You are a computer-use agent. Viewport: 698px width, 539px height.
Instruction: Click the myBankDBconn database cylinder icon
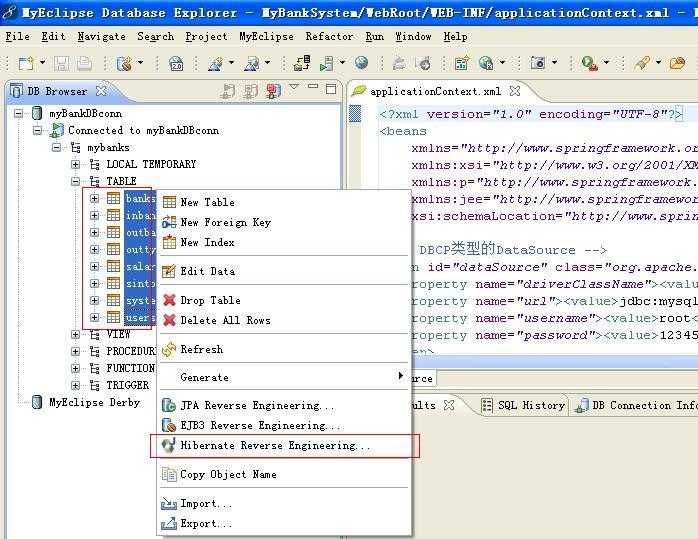[x=37, y=113]
